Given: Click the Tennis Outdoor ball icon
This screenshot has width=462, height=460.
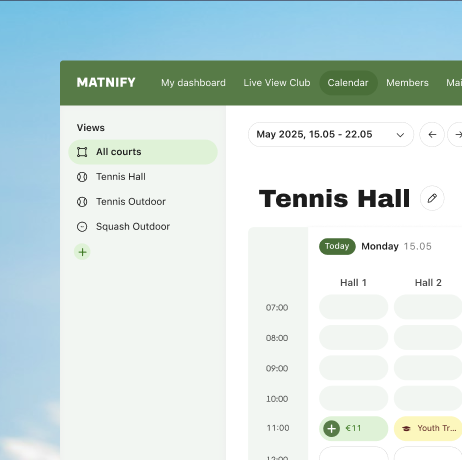Looking at the screenshot, I should click(x=82, y=202).
